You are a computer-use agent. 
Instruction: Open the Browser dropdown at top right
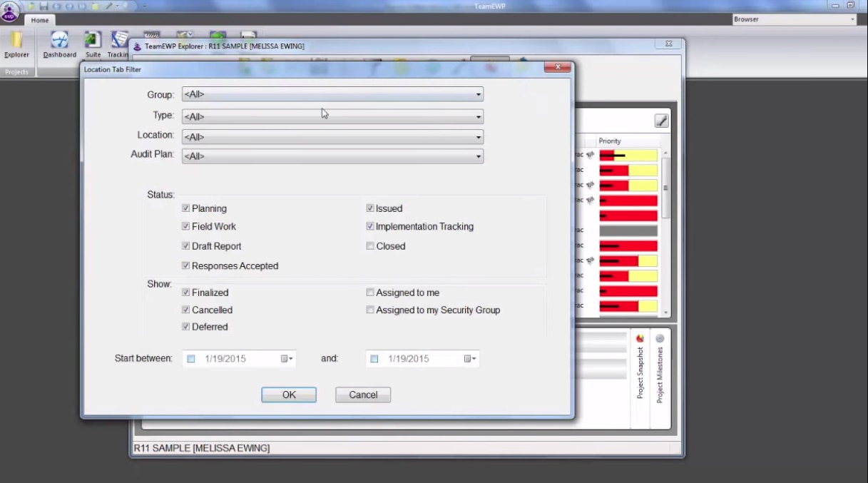(851, 19)
